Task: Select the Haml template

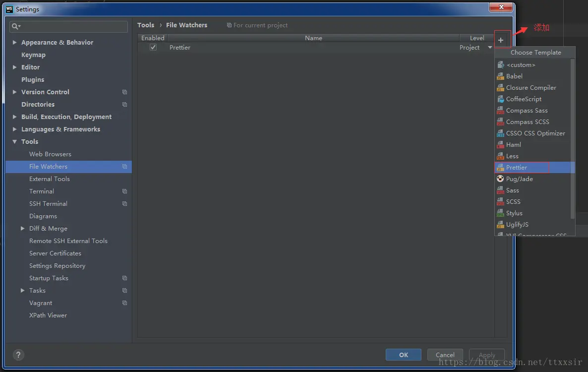Action: 513,144
